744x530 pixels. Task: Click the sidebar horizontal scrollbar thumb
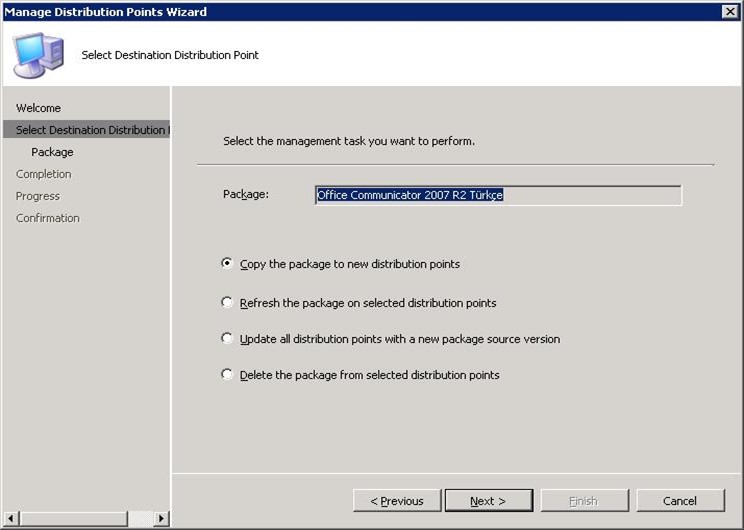click(72, 519)
